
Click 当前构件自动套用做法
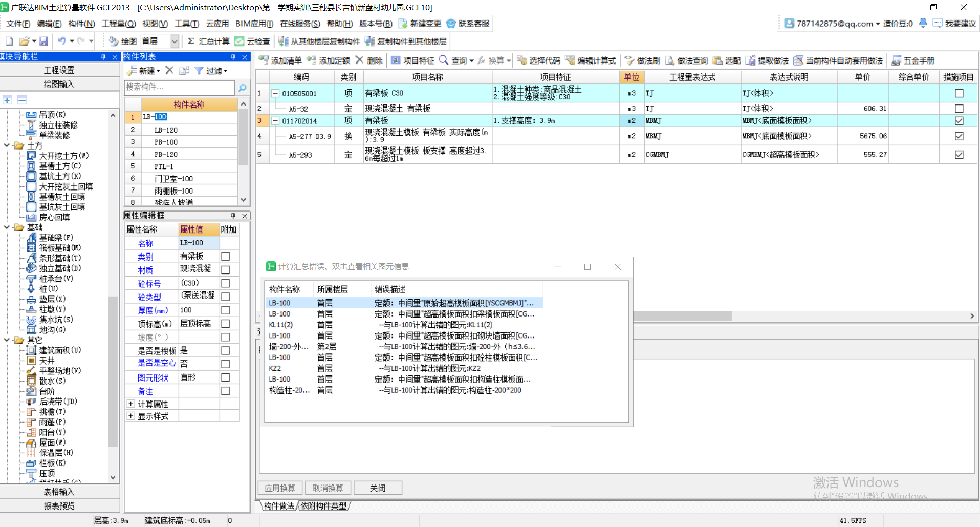(x=838, y=60)
